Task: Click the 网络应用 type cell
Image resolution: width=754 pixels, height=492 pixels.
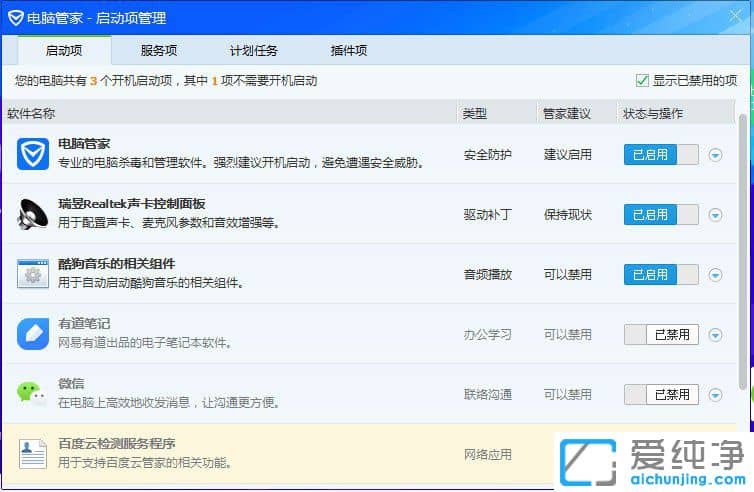Action: tap(488, 454)
